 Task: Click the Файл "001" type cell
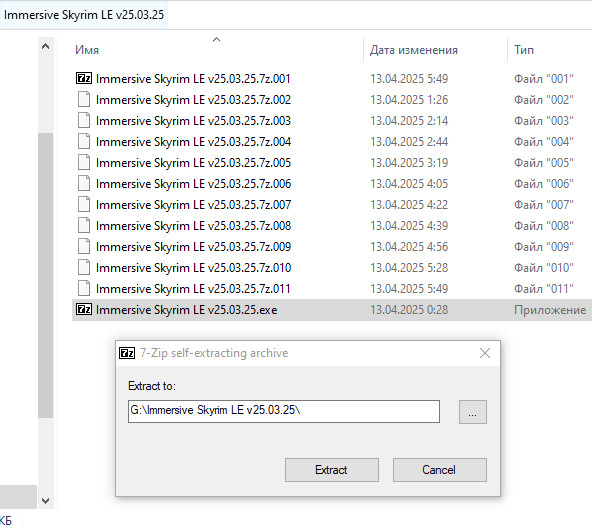[x=544, y=79]
